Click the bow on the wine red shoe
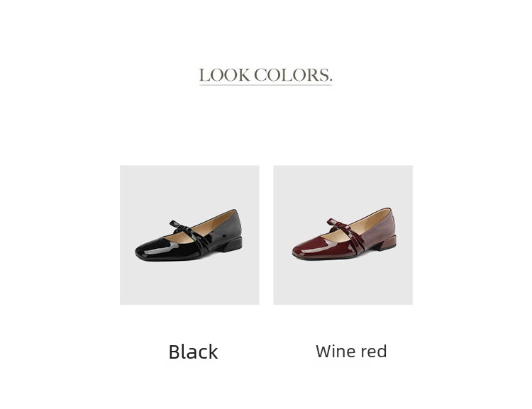532x409 pixels. pos(338,225)
